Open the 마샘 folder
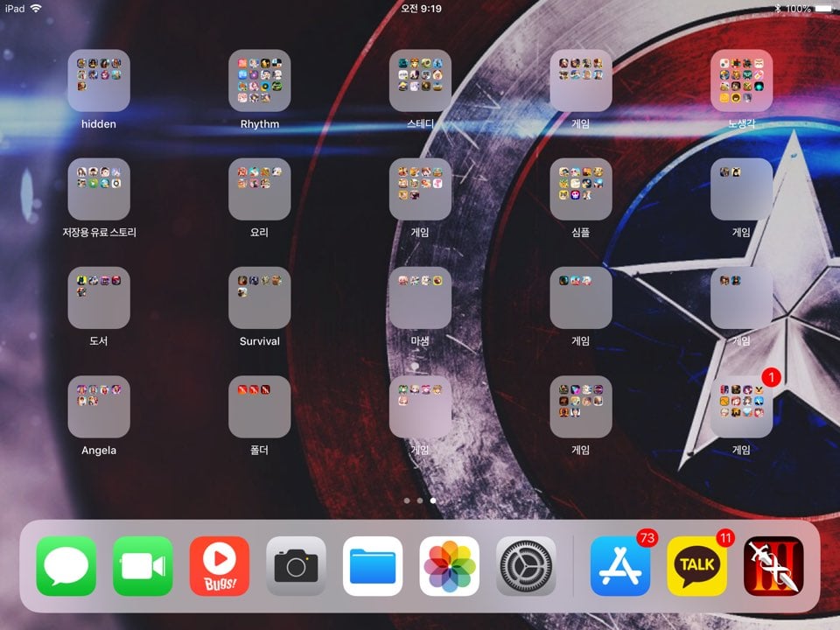Viewport: 840px width, 630px height. coord(420,297)
